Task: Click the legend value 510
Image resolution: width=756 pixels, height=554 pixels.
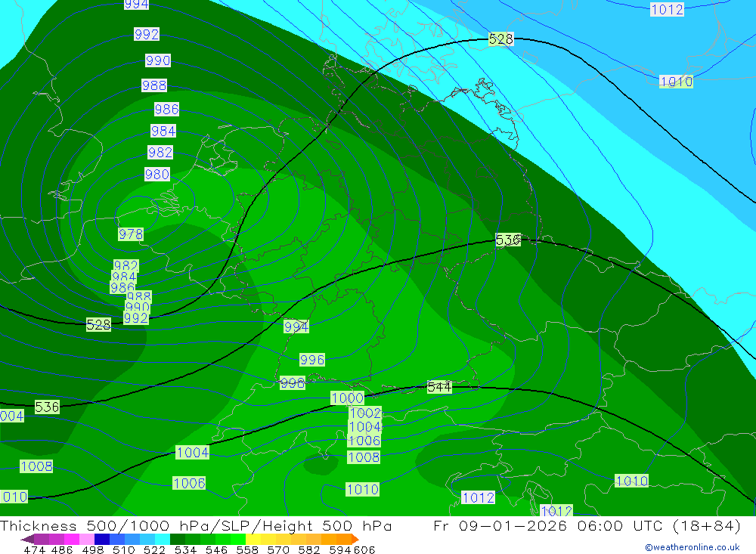Action: 123,549
